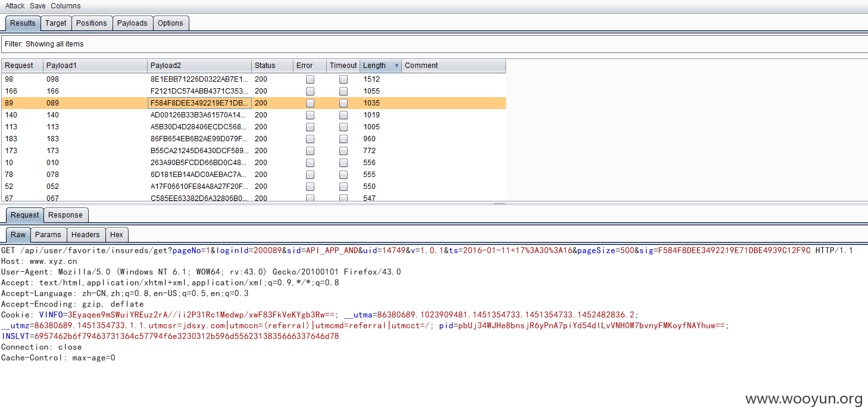This screenshot has height=416, width=868.
Task: Toggle Timeout checkbox for request 166
Action: coord(344,91)
